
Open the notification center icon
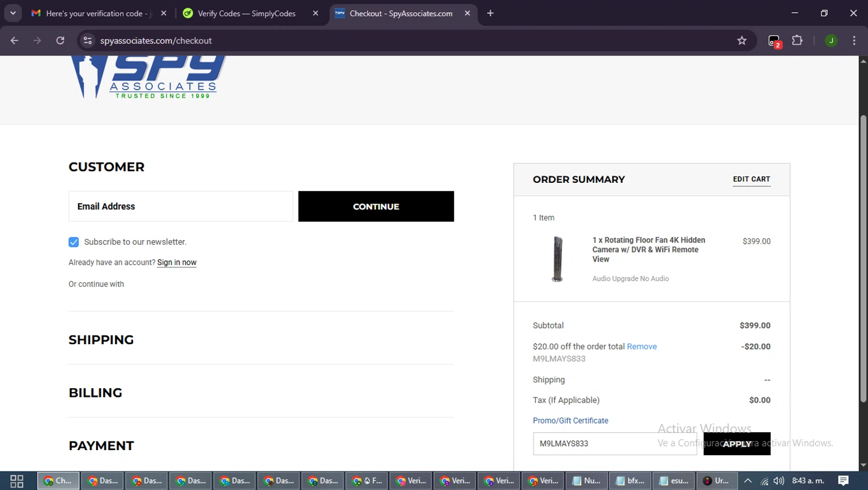click(844, 481)
